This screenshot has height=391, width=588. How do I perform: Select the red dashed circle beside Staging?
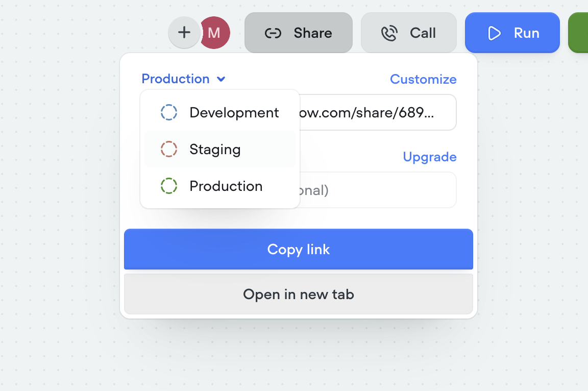tap(168, 149)
